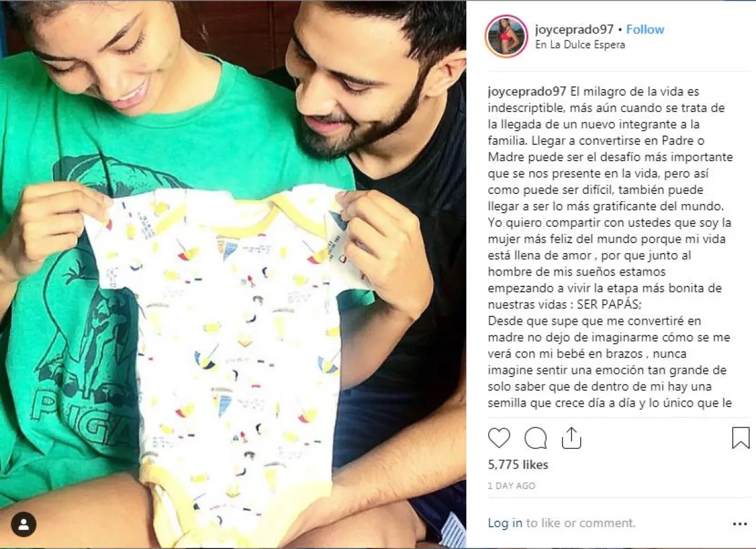Image resolution: width=756 pixels, height=549 pixels.
Task: Open the three-dot more options menu
Action: [740, 523]
